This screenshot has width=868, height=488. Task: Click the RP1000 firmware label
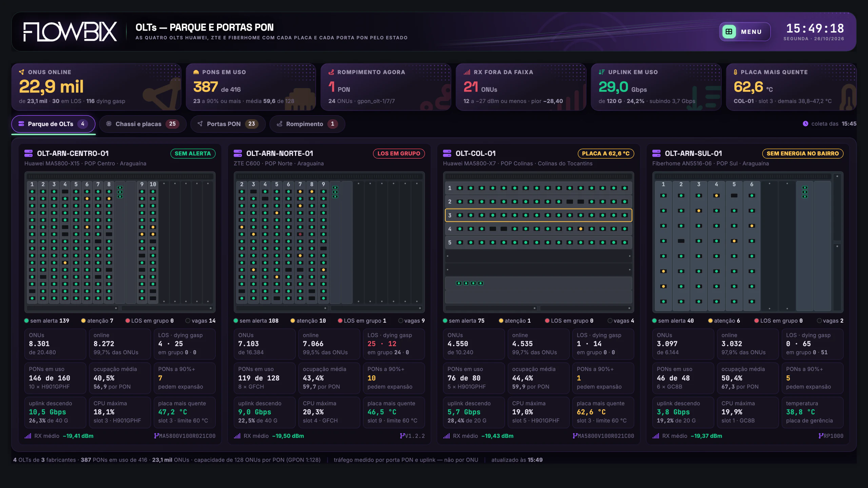coord(833,436)
